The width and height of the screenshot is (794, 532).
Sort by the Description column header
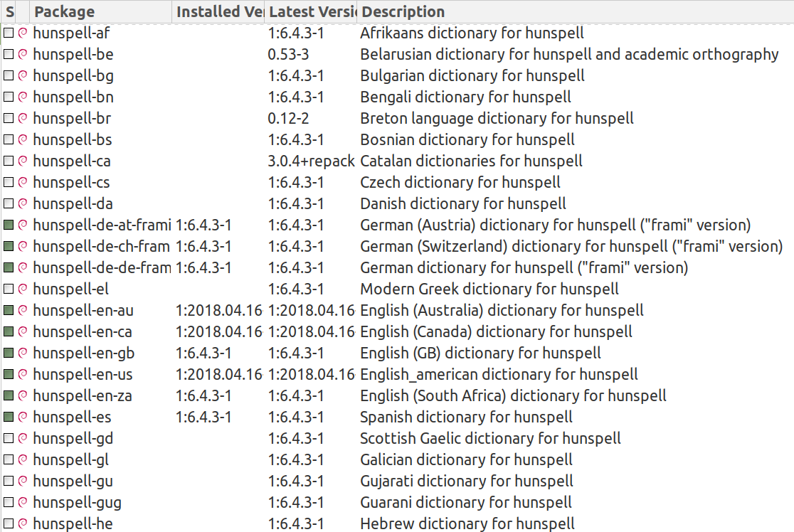pos(403,11)
